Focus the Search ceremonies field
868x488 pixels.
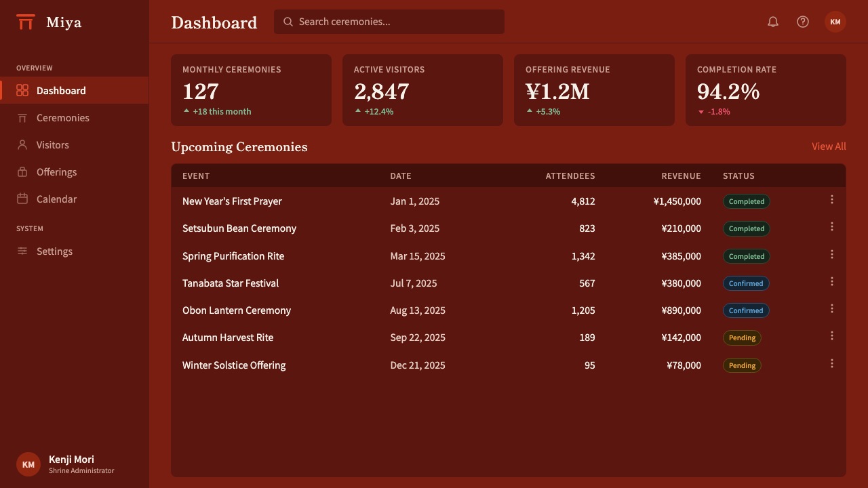click(389, 22)
